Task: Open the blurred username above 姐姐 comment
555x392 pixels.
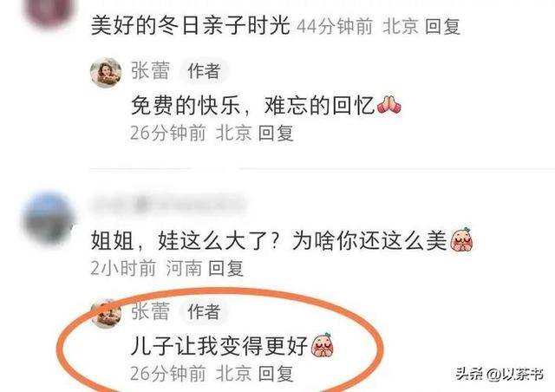Action: [x=168, y=205]
